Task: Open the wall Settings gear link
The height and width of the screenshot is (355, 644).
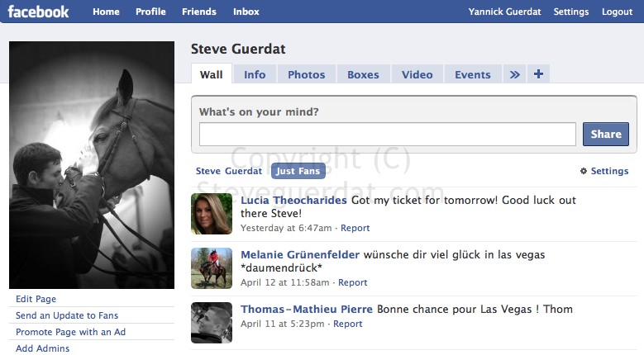Action: 603,171
